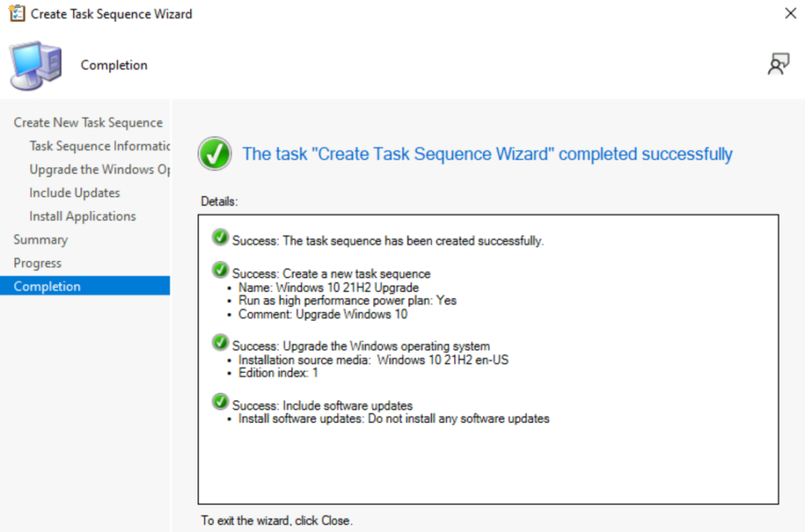Click the 'completed successfully' heading text
Image resolution: width=805 pixels, height=532 pixels.
coord(487,154)
